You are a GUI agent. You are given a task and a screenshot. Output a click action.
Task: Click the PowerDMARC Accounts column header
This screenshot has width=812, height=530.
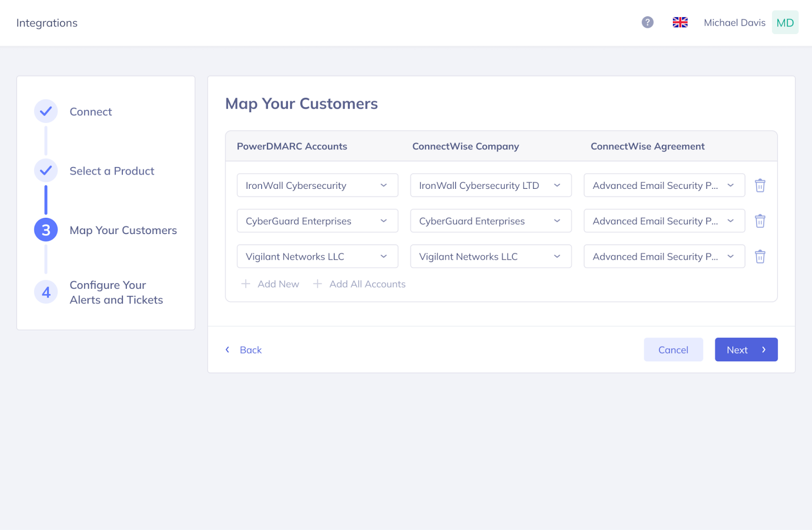(x=292, y=146)
